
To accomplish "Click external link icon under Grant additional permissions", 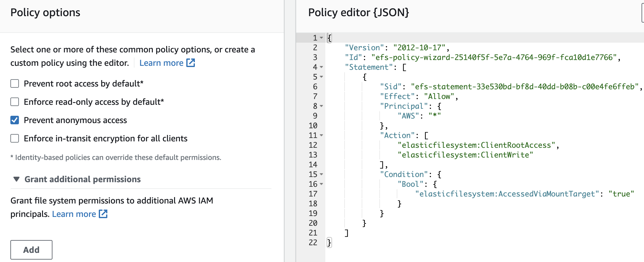I will click(x=103, y=214).
